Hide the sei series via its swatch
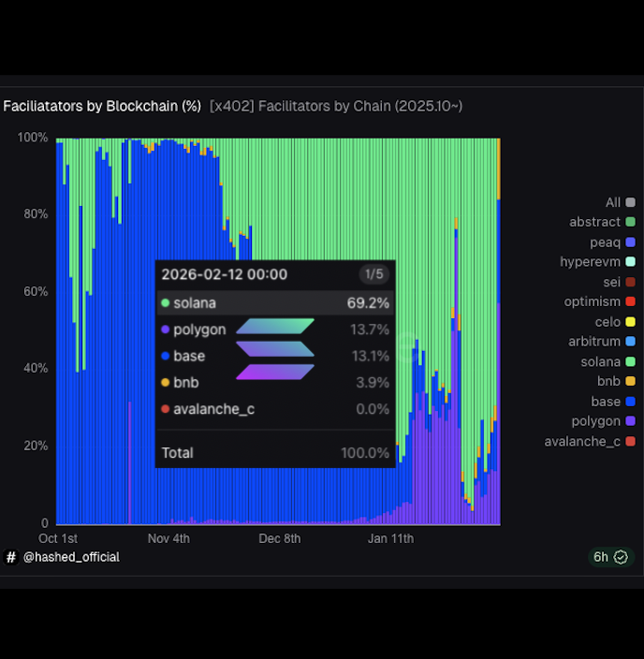The image size is (644, 659). [630, 282]
